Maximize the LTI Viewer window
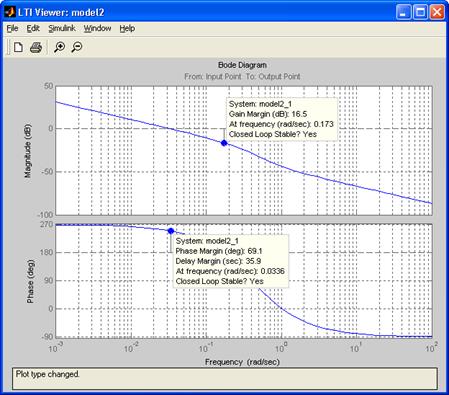 click(x=420, y=13)
